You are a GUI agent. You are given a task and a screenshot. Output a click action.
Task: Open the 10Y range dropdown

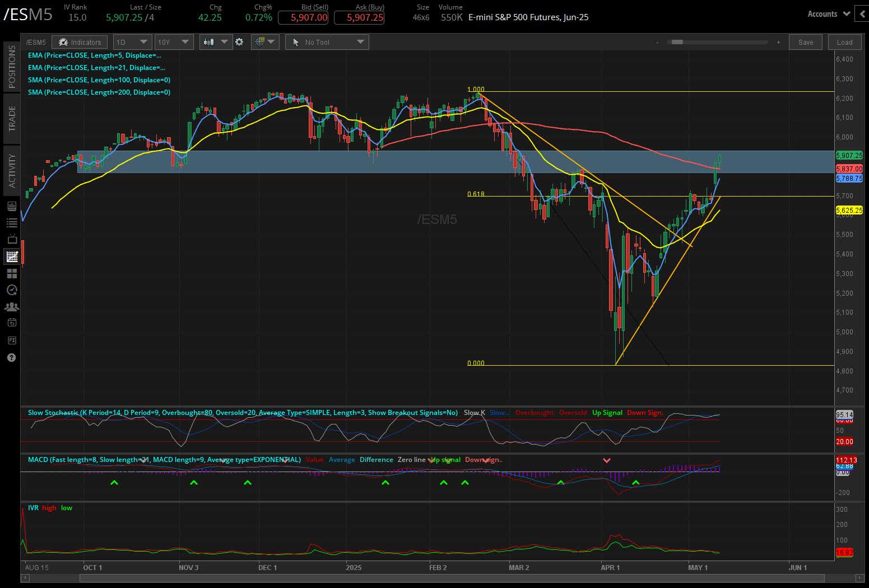[x=174, y=41]
